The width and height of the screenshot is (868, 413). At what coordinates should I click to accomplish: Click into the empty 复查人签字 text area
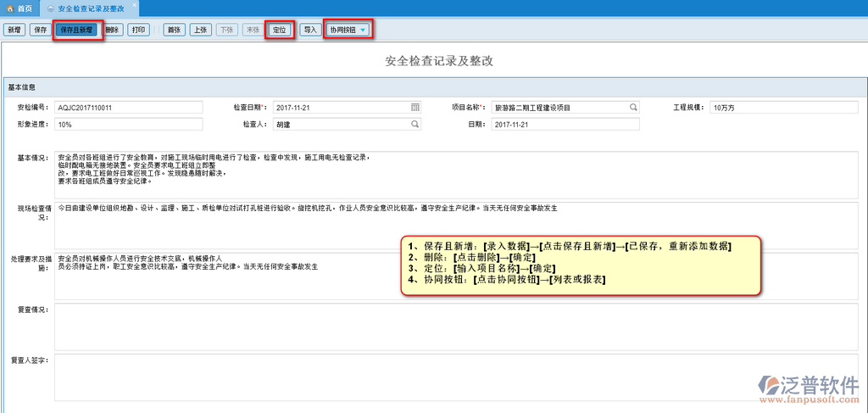click(456, 377)
